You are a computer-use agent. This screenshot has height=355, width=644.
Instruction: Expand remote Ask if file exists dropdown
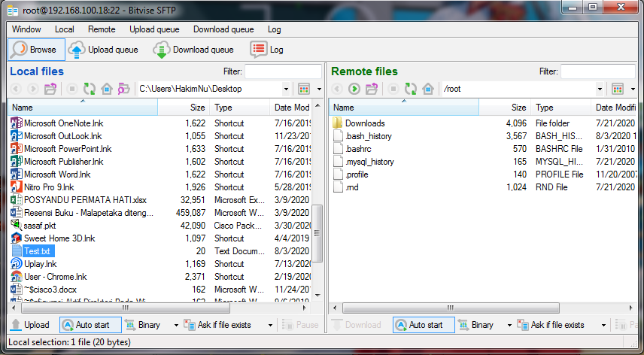[x=603, y=325]
